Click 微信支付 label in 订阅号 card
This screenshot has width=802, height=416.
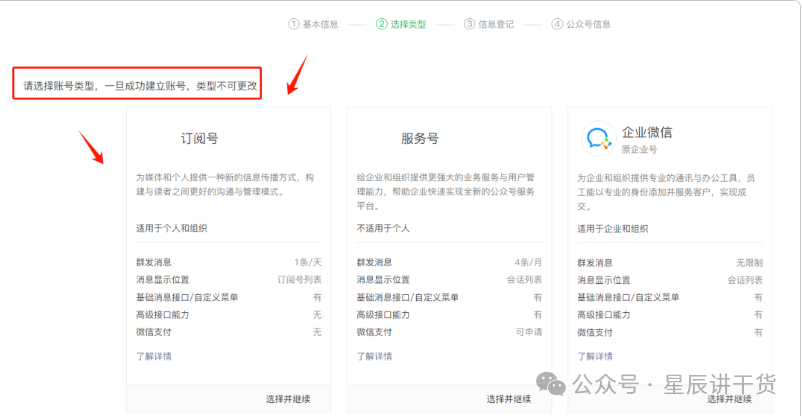tap(154, 332)
